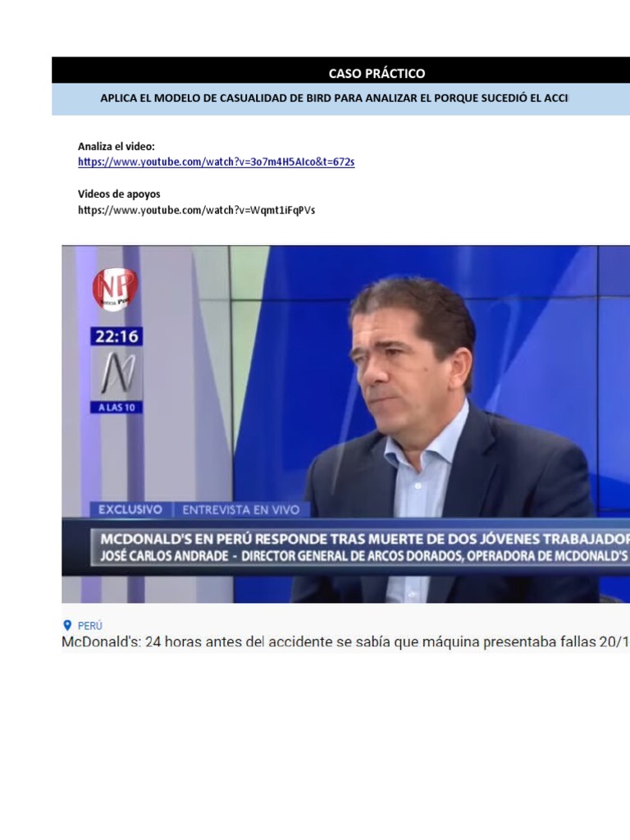Screen dimensions: 630x840
Task: Click the 'Videos de apoyos' label
Action: coord(119,194)
